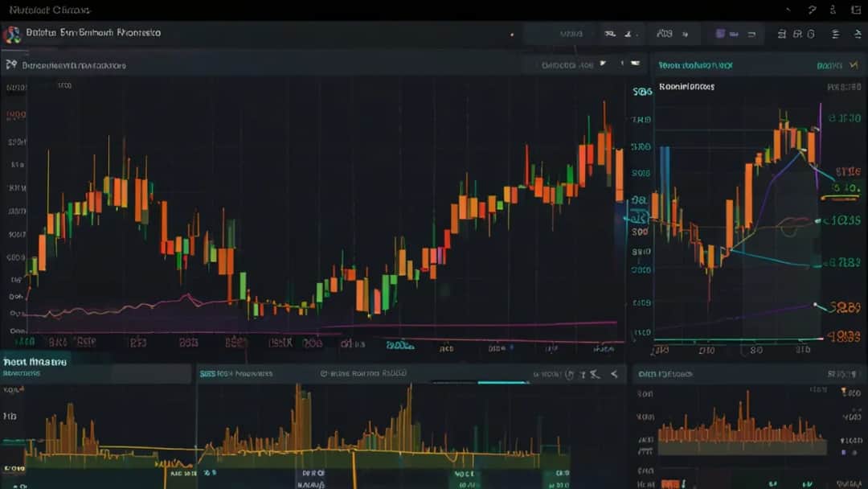Select the highlighted tab in bottom left panel
The image size is (868, 489).
(x=35, y=361)
